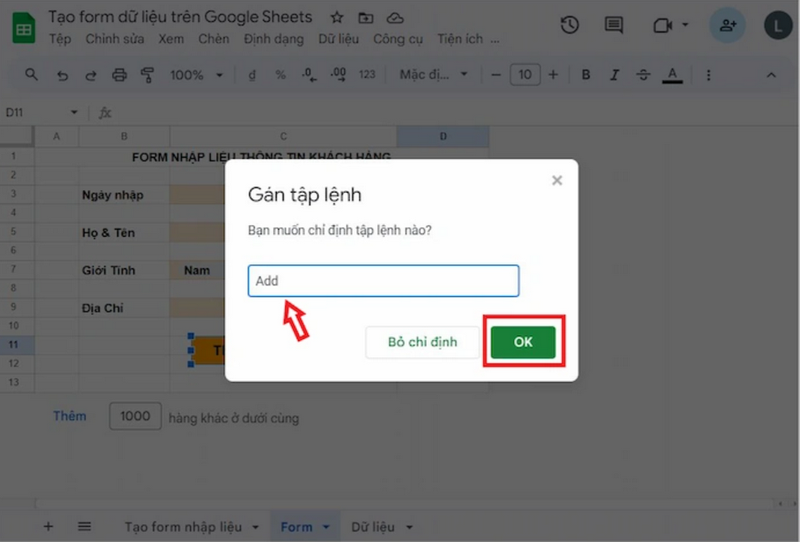Select column D header
This screenshot has height=542, width=800.
[x=443, y=136]
